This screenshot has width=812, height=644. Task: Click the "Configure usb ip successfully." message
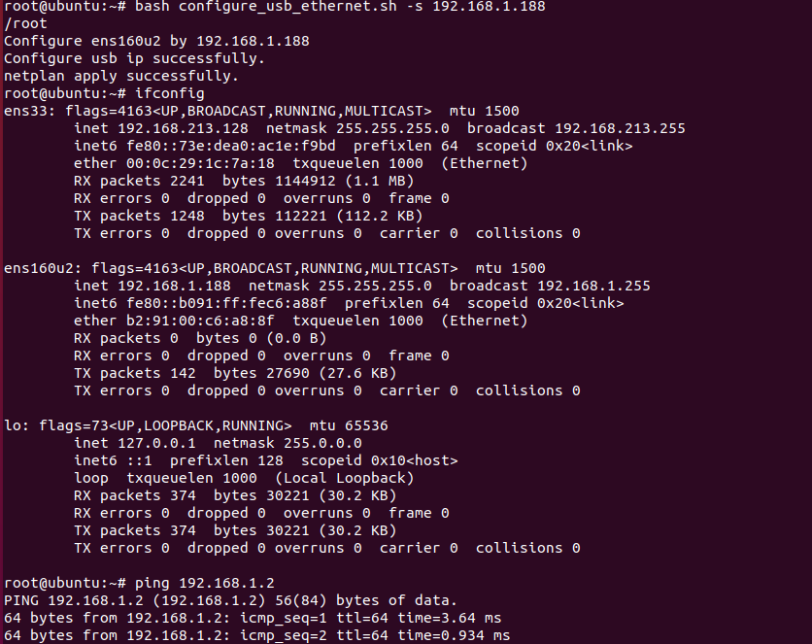coord(134,58)
